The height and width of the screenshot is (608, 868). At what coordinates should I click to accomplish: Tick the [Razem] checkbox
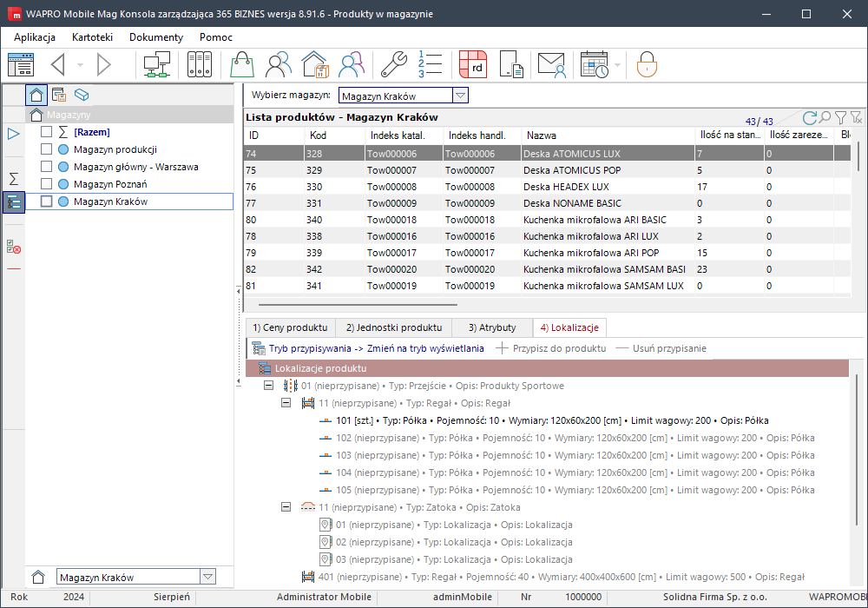[x=47, y=132]
